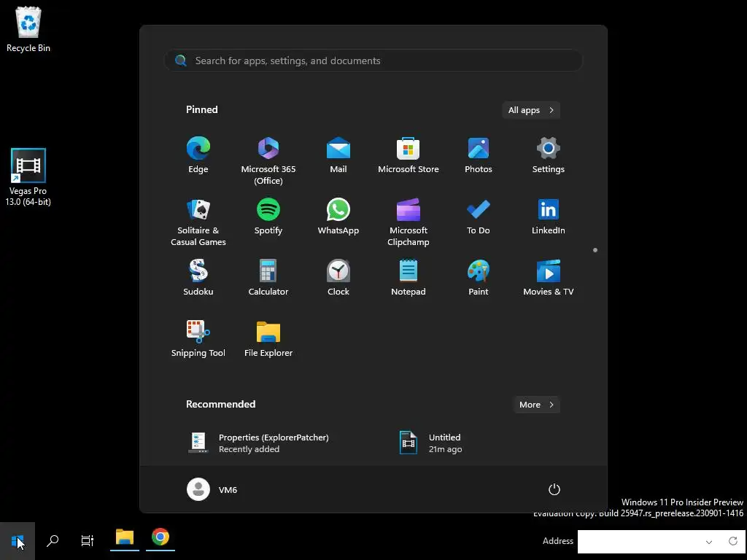Click the Start menu search box
Screen dimensions: 747x560
coord(373,61)
